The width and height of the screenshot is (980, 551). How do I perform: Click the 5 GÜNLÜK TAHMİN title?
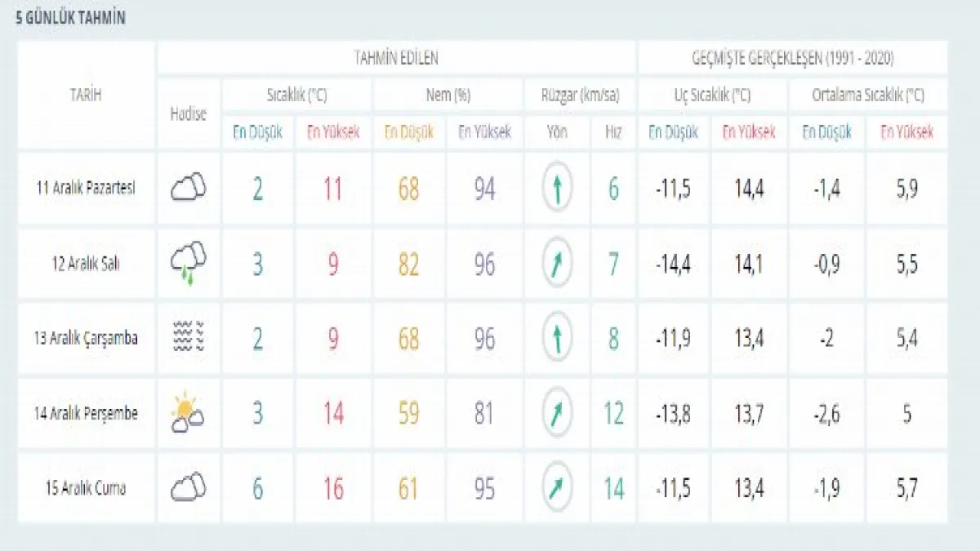pos(71,18)
